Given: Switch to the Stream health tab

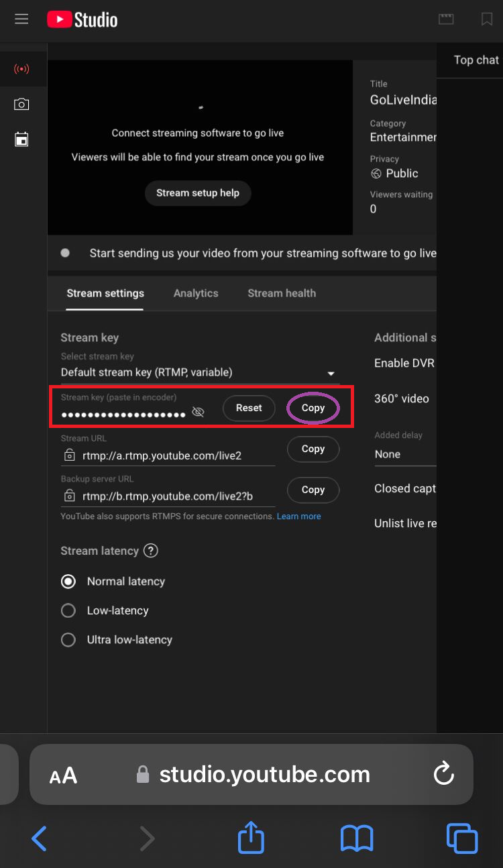Looking at the screenshot, I should click(x=282, y=293).
